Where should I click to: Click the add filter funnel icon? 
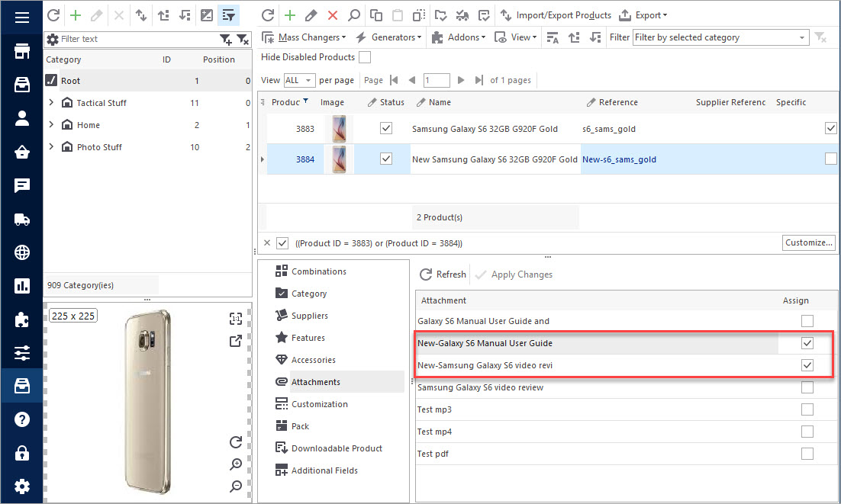click(x=226, y=39)
